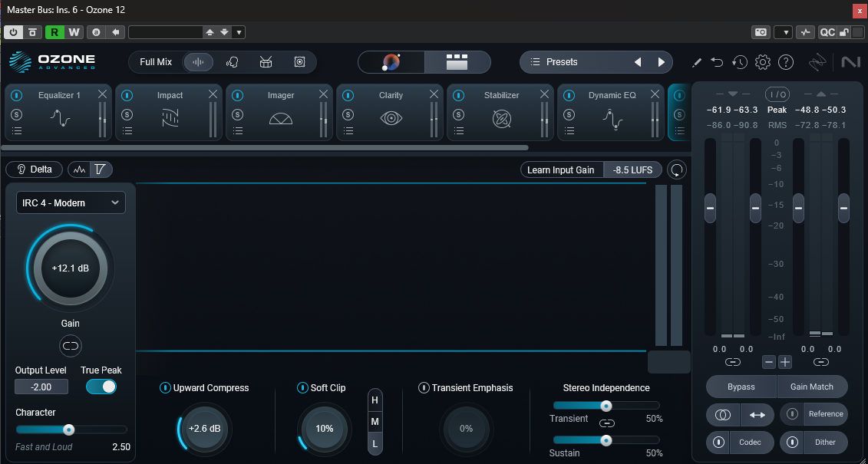Expand the output meter options triangle
The height and width of the screenshot is (464, 868).
[x=820, y=94]
